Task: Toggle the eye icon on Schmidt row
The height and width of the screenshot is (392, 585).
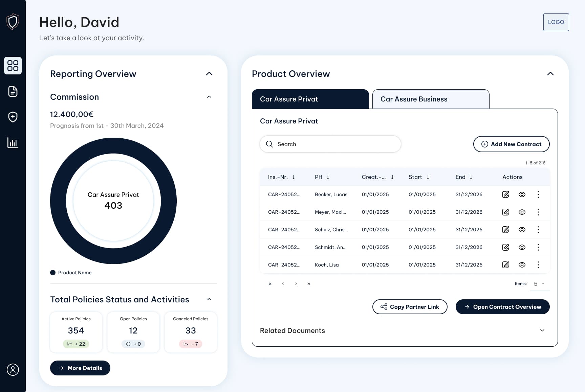Action: point(522,247)
